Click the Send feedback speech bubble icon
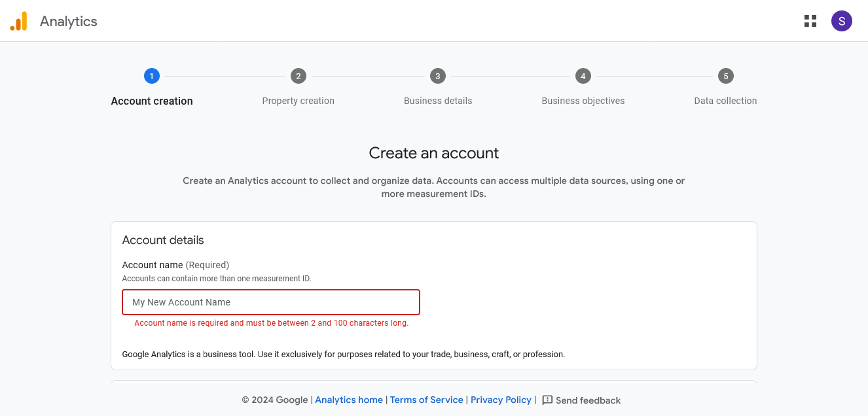Viewport: 868px width, 416px height. 548,400
